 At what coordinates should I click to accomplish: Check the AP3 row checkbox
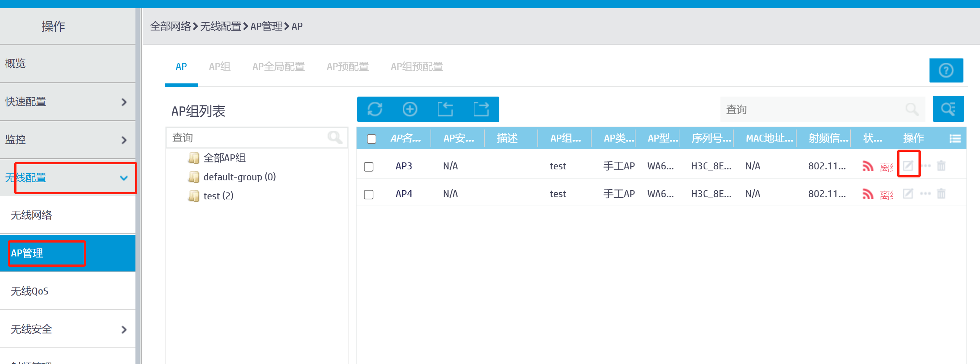click(x=369, y=166)
